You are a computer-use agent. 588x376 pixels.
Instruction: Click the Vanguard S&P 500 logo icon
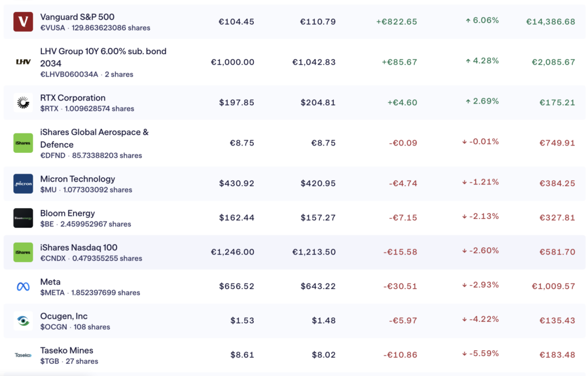(x=23, y=22)
